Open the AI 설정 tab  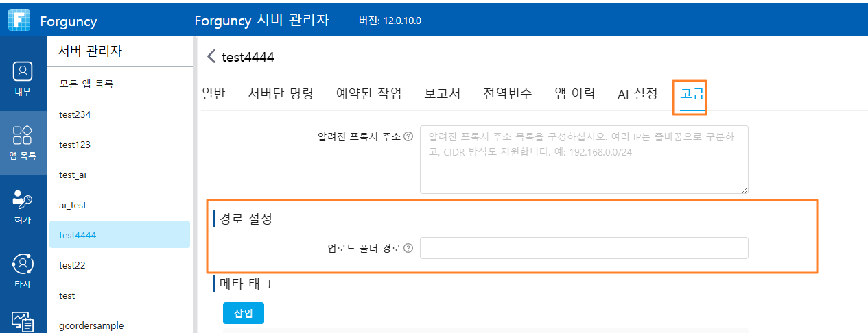pyautogui.click(x=637, y=94)
